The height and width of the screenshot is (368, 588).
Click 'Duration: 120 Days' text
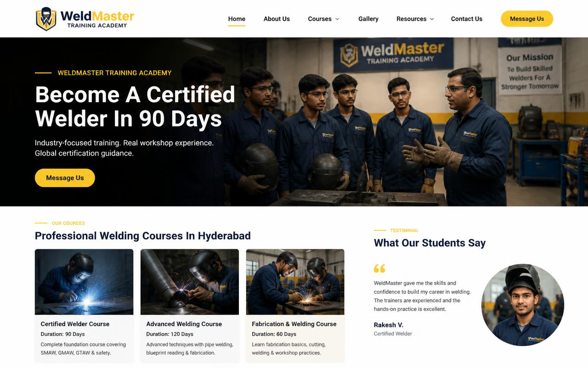click(170, 334)
